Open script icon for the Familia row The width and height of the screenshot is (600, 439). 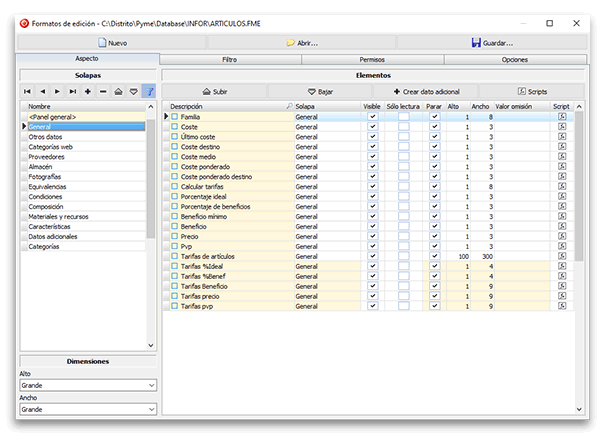click(562, 117)
